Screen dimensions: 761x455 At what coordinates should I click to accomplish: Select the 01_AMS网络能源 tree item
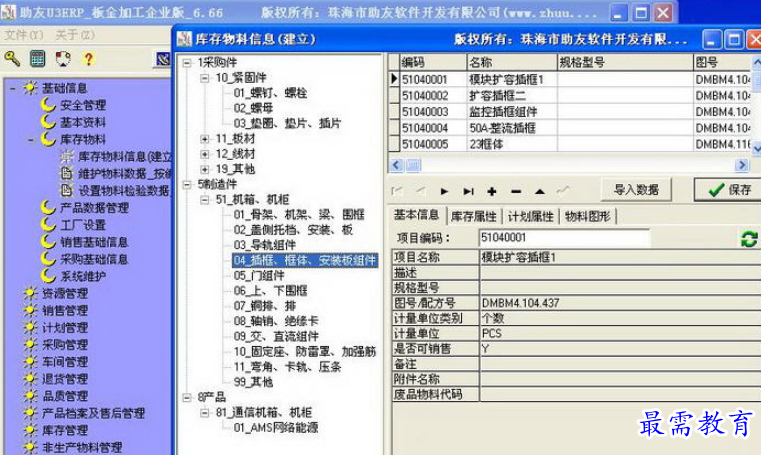point(276,428)
